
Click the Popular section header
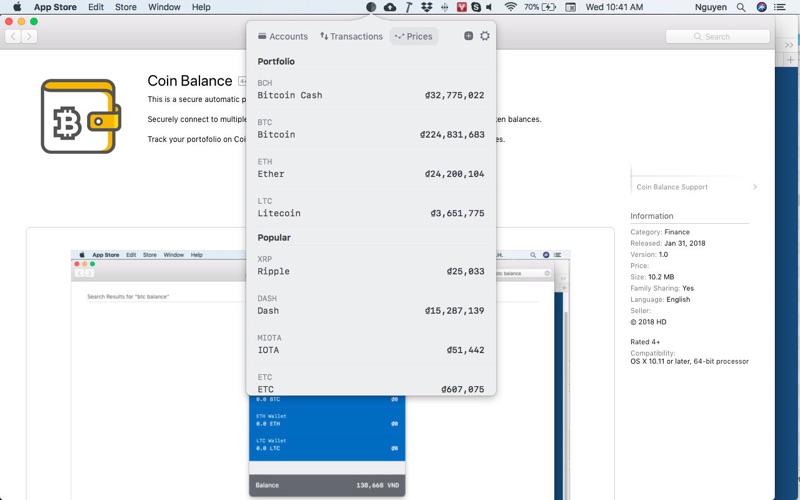tap(274, 237)
